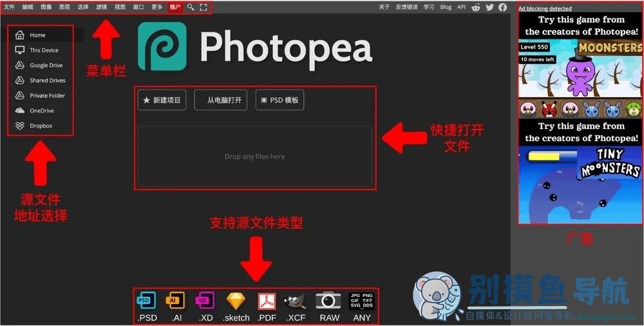Open the 编辑 menu
The image size is (644, 326).
[x=28, y=7]
